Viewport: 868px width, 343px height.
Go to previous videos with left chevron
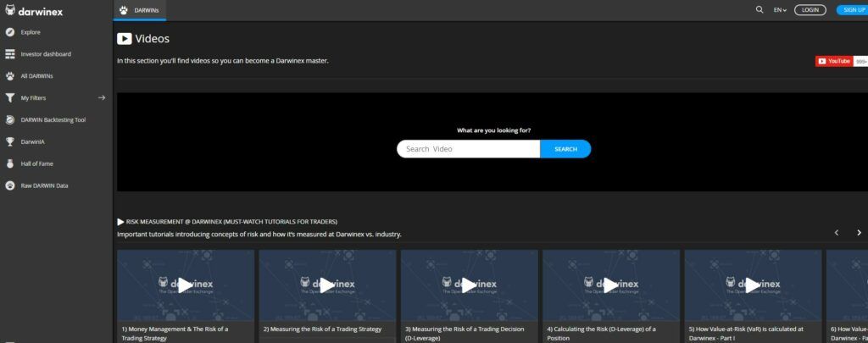click(837, 233)
